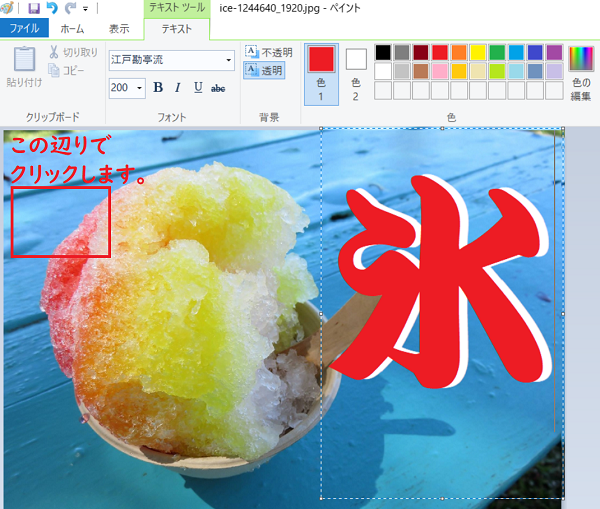This screenshot has width=600, height=509.
Task: Pick the brown color swatch
Action: pyautogui.click(x=421, y=71)
